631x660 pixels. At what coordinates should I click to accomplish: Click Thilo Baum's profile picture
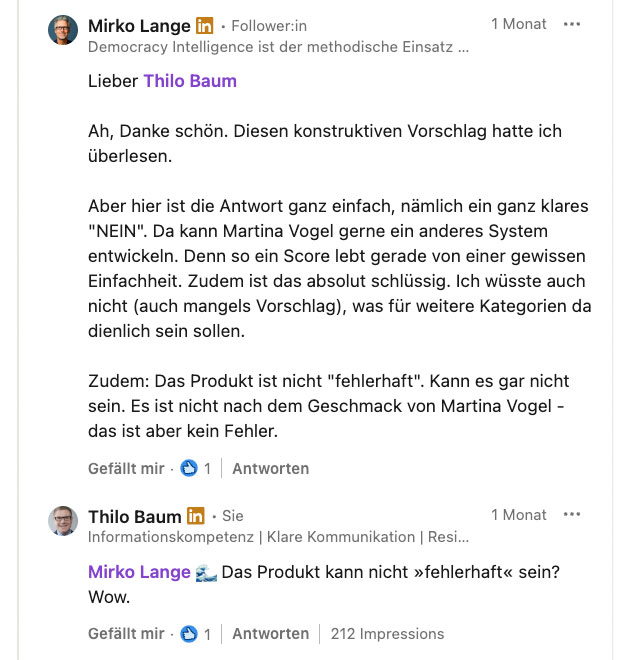[x=63, y=521]
